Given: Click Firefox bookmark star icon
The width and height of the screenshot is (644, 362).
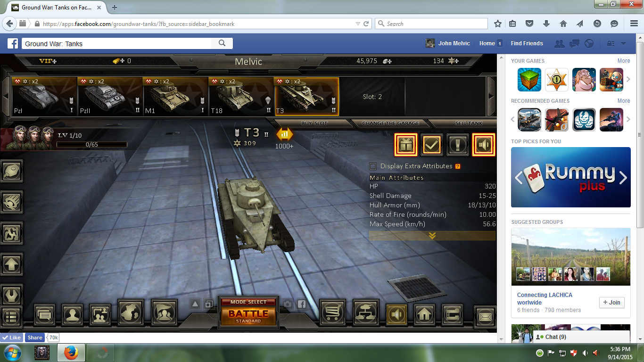Looking at the screenshot, I should 498,24.
